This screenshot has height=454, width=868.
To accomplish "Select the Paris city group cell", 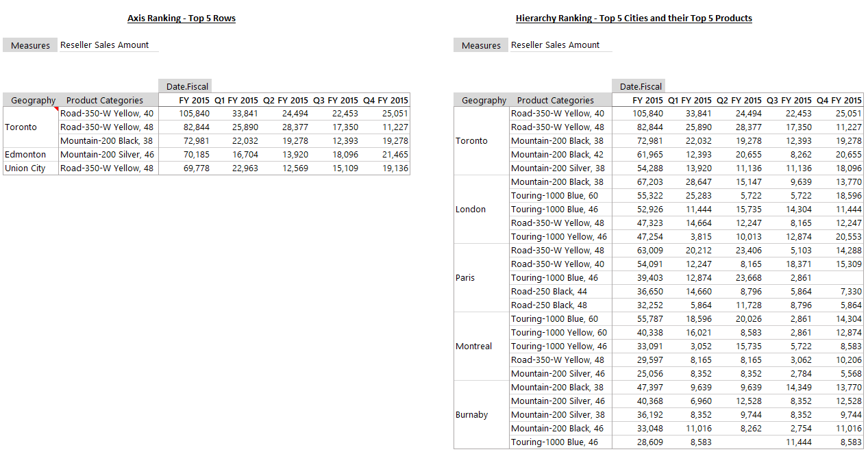I will click(482, 278).
